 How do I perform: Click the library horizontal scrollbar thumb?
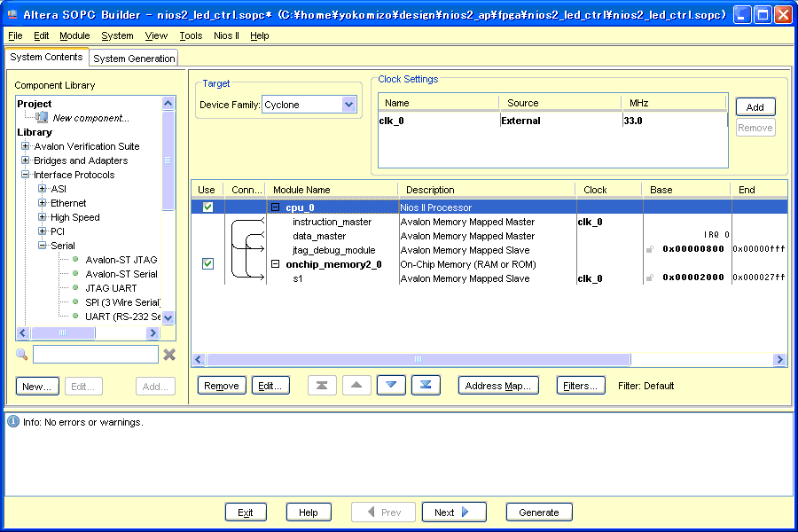tap(63, 333)
